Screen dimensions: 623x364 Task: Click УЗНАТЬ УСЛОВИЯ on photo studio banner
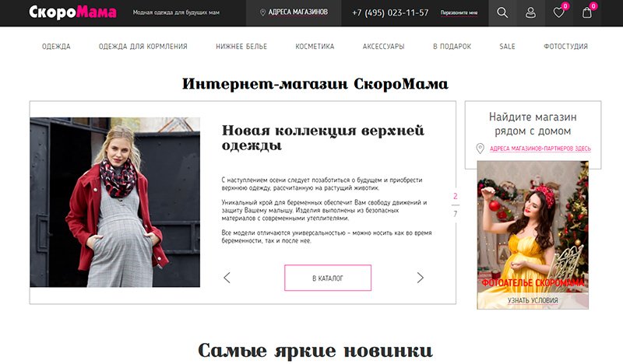533,300
